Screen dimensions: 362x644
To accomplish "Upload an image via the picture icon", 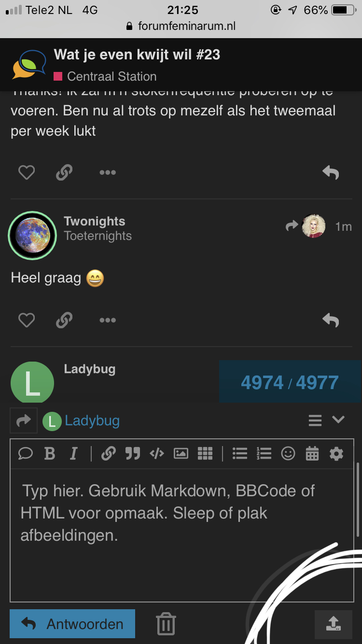I will 181,454.
